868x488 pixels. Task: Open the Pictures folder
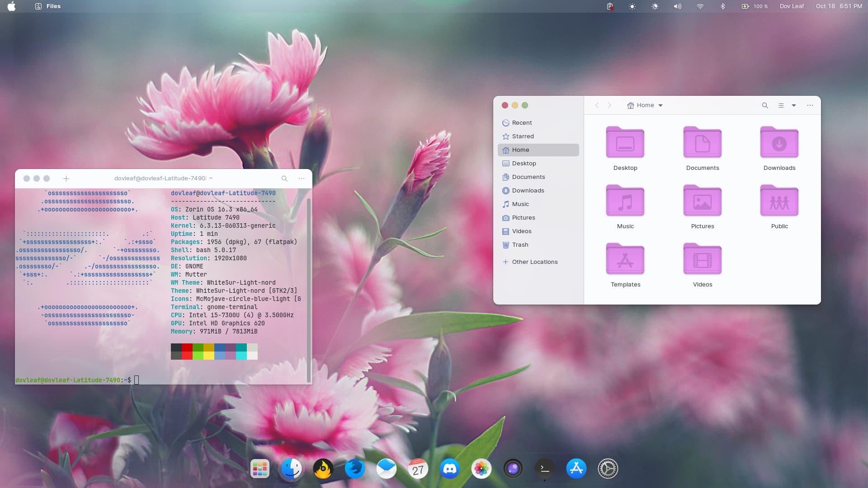pyautogui.click(x=702, y=201)
